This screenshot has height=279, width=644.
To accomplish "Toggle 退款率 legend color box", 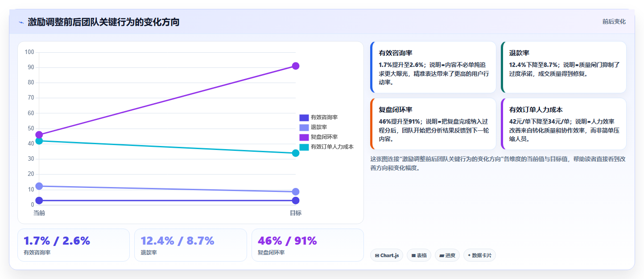I will coord(304,127).
